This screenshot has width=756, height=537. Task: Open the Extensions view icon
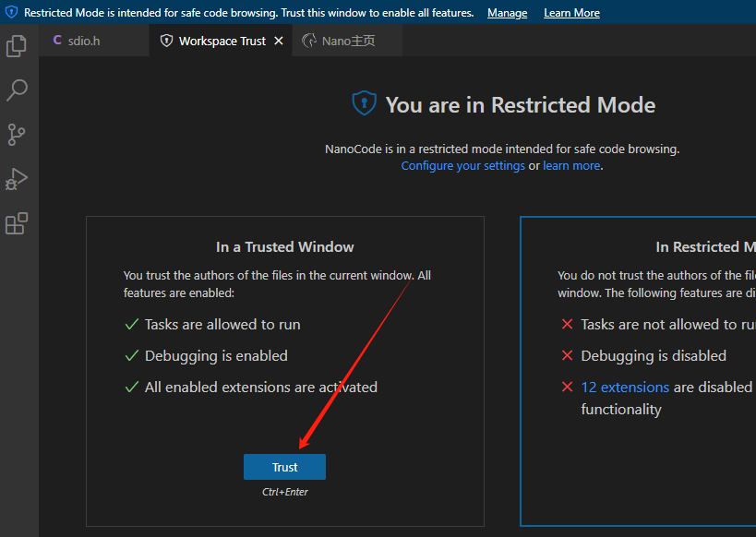[17, 223]
